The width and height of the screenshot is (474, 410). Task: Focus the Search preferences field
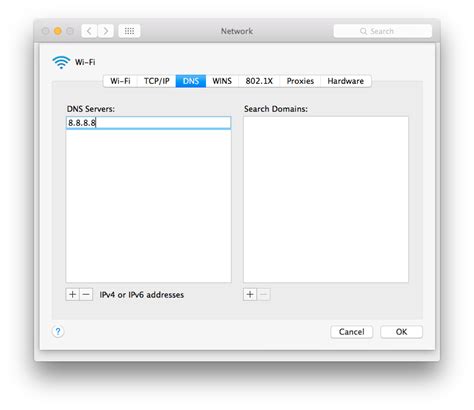click(383, 31)
